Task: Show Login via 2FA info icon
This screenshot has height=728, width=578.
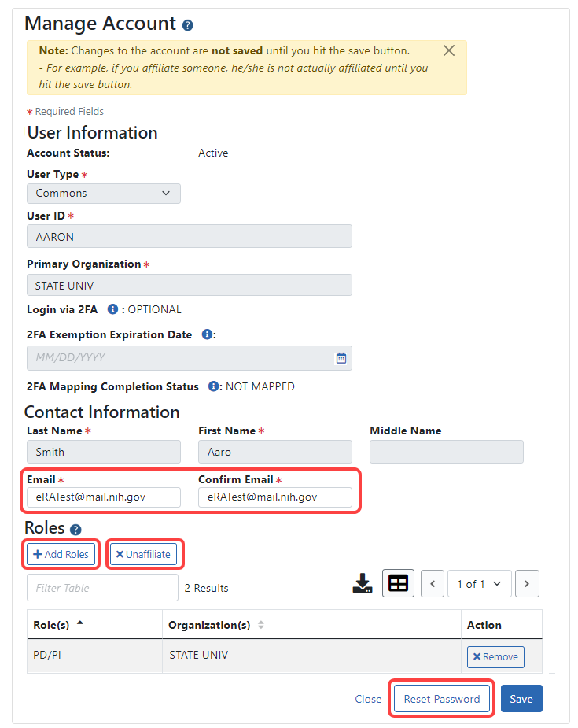Action: (112, 309)
